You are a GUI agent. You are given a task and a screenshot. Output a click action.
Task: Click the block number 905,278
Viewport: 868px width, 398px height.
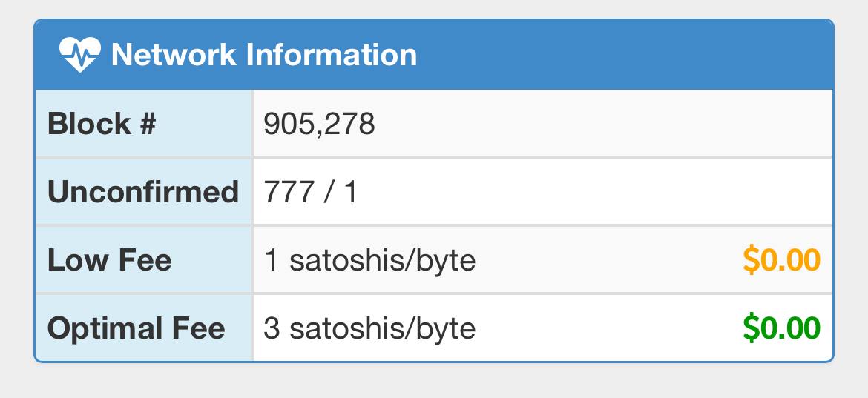pyautogui.click(x=319, y=124)
